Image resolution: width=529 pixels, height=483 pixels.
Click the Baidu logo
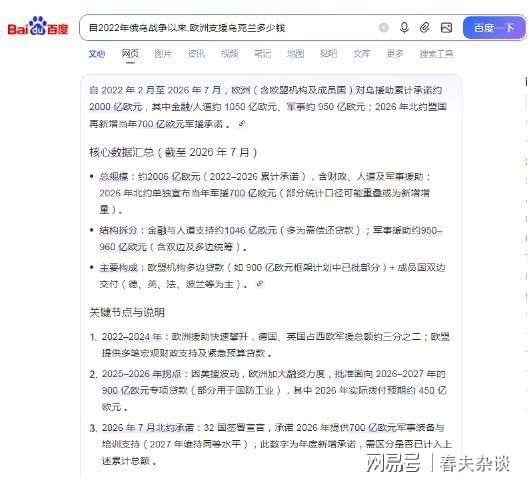(38, 26)
